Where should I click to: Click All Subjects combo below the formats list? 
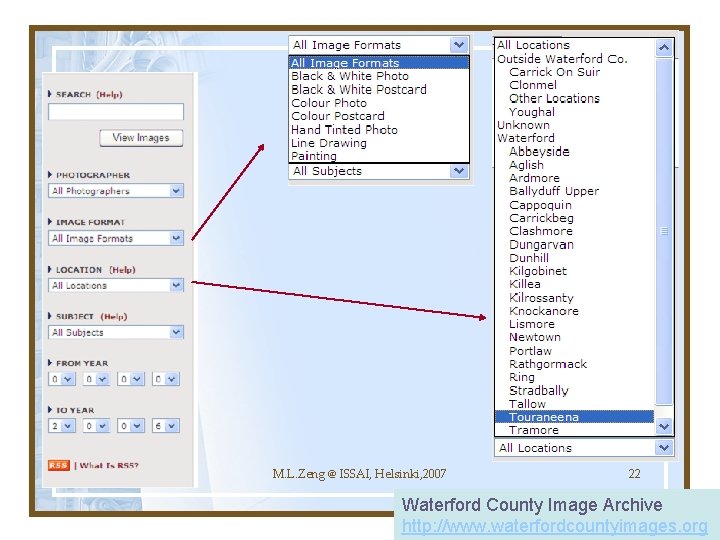(x=379, y=171)
